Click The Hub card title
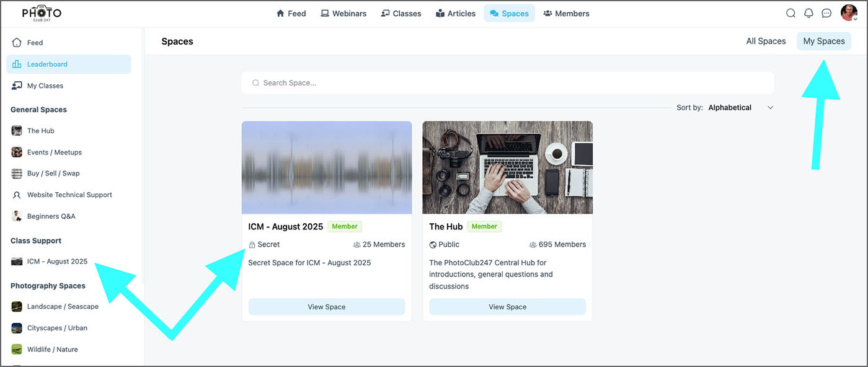Screen dimensions: 868x367 [446, 226]
